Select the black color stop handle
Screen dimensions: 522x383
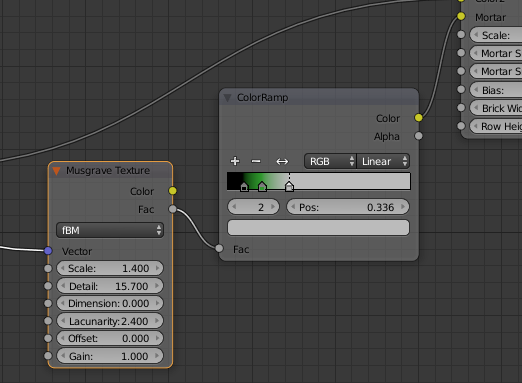pyautogui.click(x=244, y=187)
